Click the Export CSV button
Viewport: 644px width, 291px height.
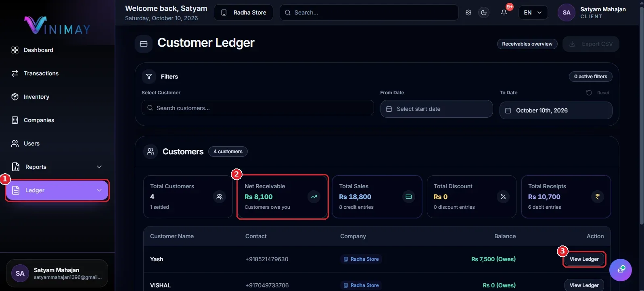coord(591,44)
